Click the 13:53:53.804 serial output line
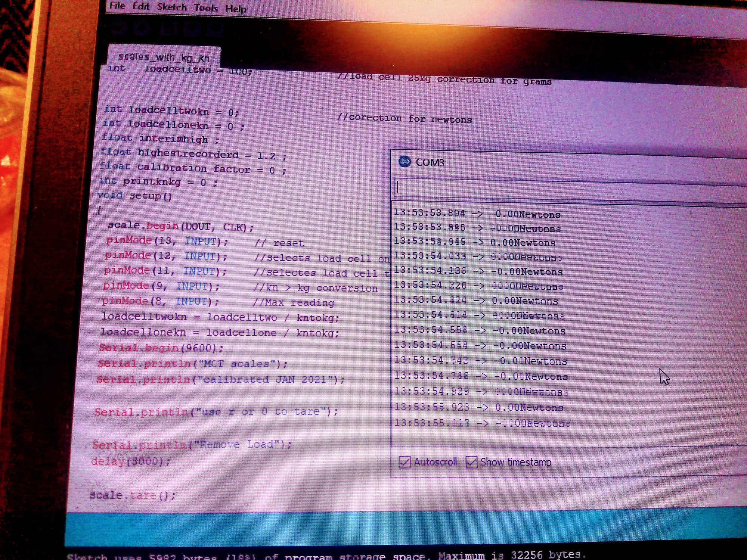The image size is (747, 560). coord(477,214)
